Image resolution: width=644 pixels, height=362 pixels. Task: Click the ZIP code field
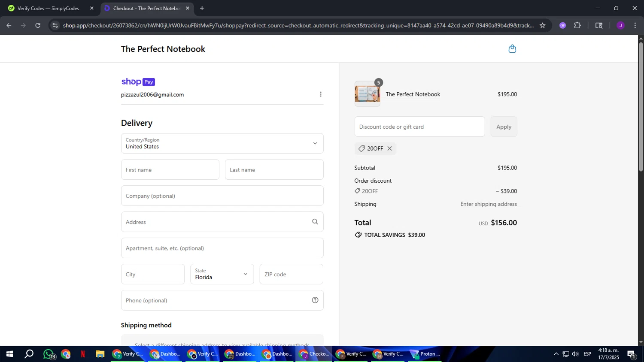(x=291, y=274)
